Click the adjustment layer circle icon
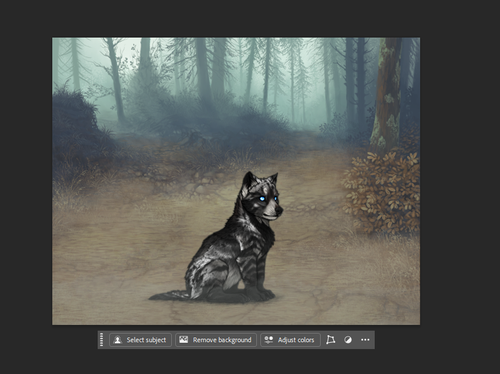This screenshot has width=500, height=374. tap(348, 340)
